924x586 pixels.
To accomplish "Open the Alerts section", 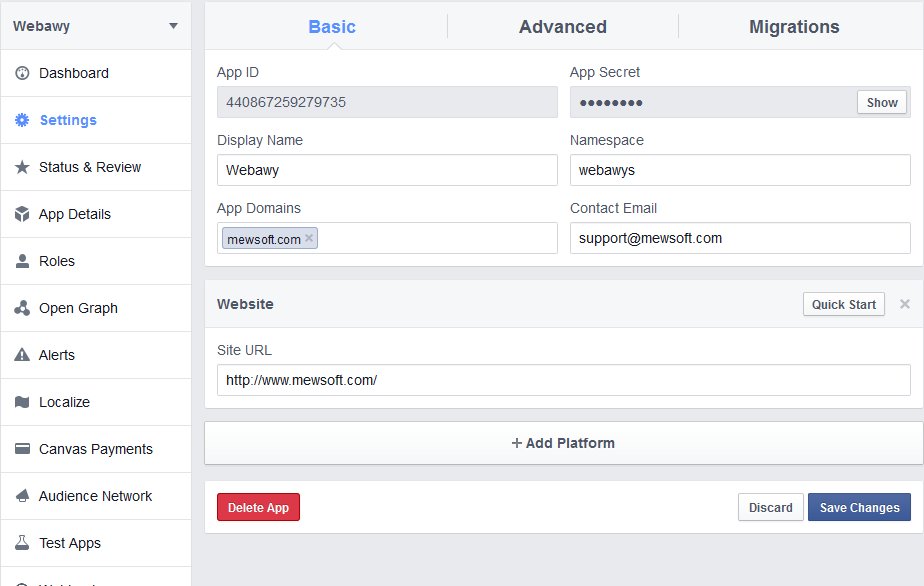I will tap(95, 355).
